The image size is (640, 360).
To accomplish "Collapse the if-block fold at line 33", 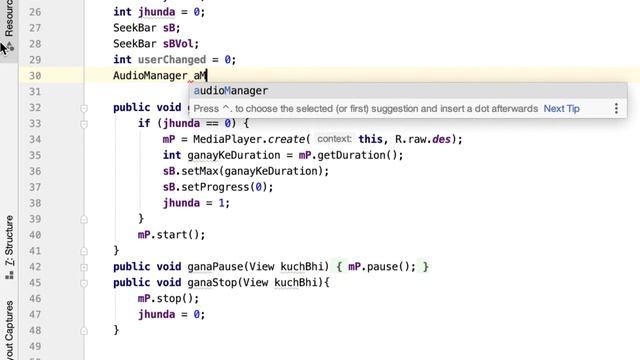I will (x=84, y=124).
